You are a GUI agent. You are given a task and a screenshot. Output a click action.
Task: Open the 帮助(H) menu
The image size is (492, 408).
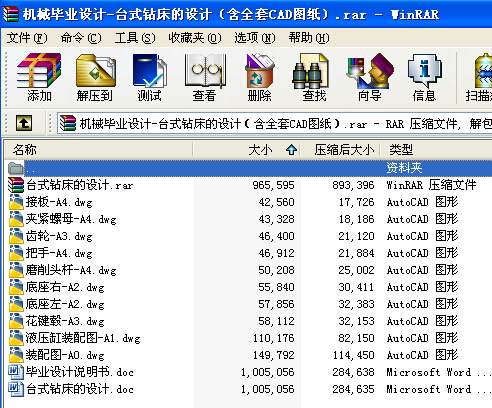click(309, 38)
